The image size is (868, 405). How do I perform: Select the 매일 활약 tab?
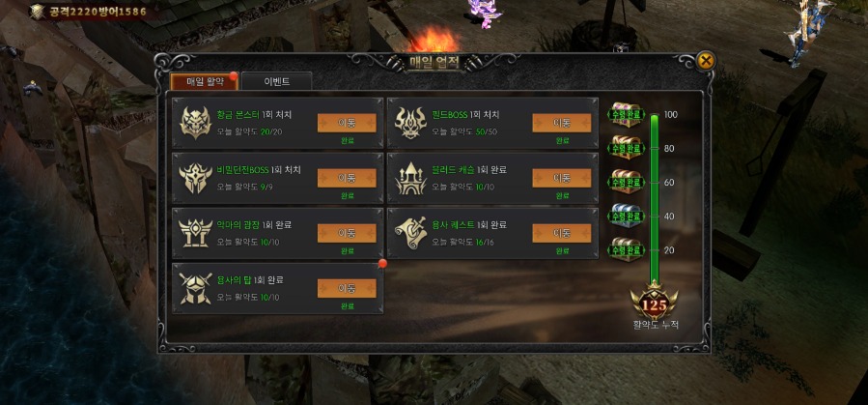tap(205, 81)
